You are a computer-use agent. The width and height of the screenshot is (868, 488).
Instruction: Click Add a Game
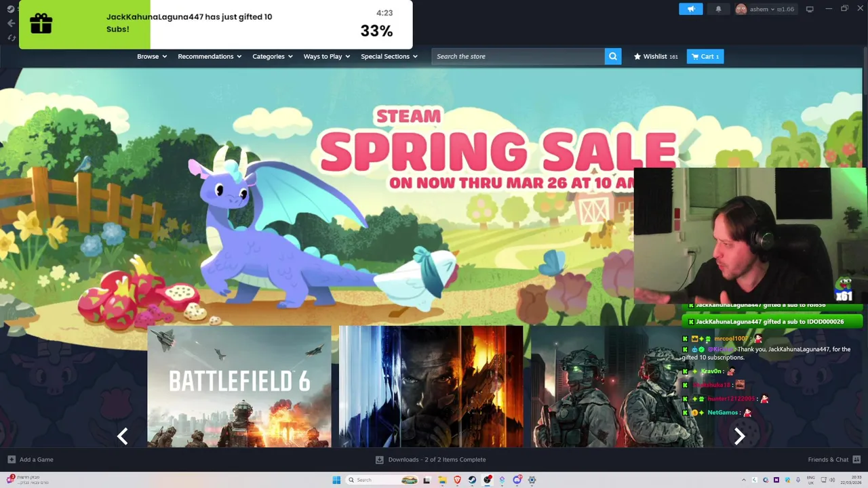click(x=31, y=460)
